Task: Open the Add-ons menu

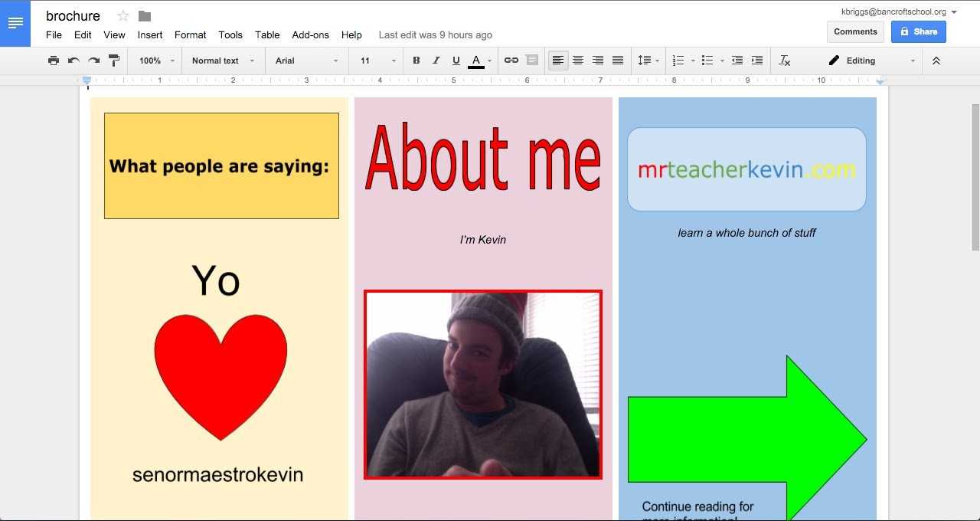Action: click(310, 34)
